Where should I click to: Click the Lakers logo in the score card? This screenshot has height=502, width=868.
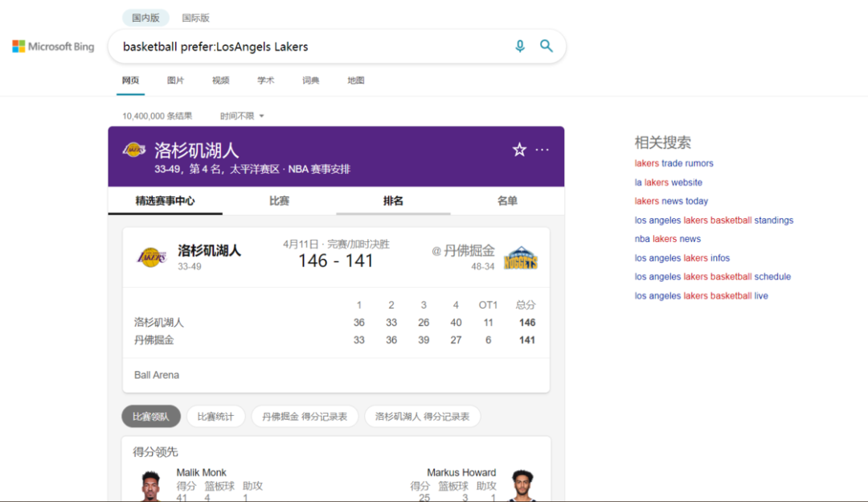pyautogui.click(x=151, y=257)
